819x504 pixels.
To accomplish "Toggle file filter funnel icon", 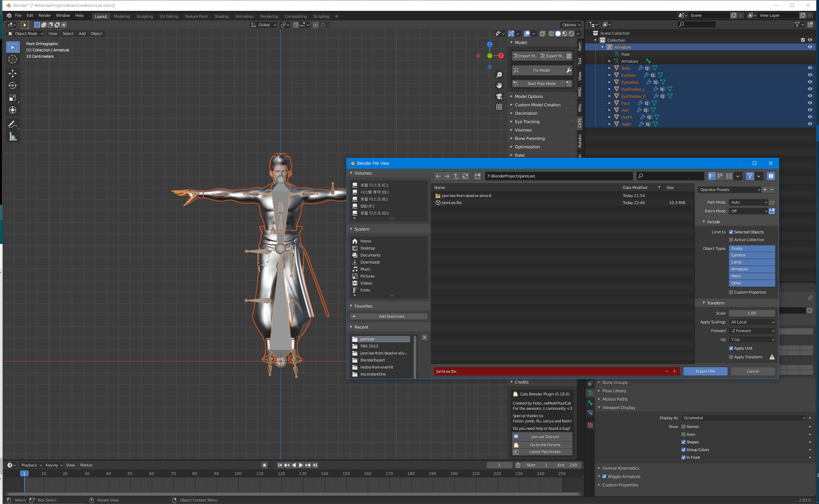I will (750, 176).
